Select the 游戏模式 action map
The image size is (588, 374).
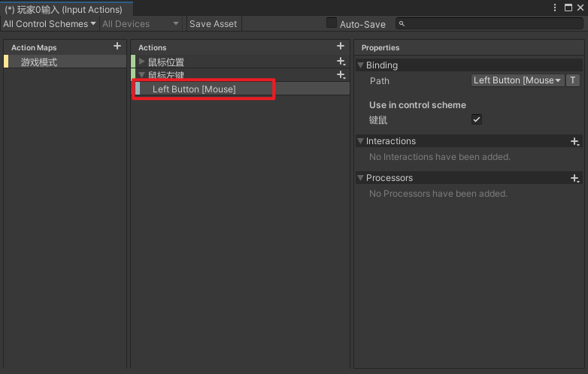pyautogui.click(x=39, y=62)
